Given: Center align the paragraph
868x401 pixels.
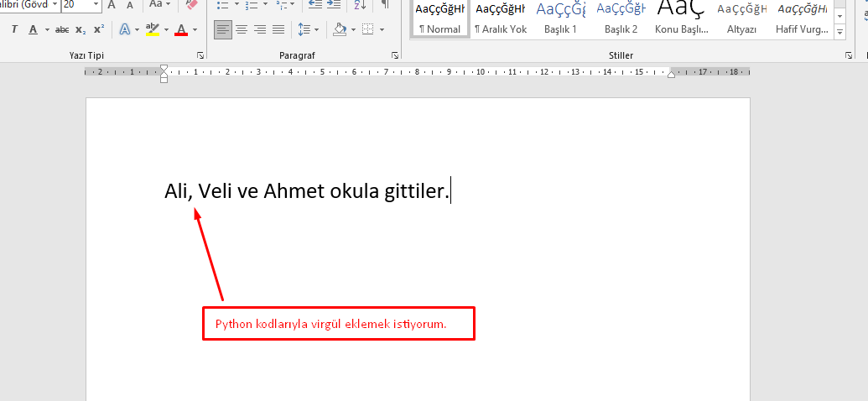Looking at the screenshot, I should 242,29.
